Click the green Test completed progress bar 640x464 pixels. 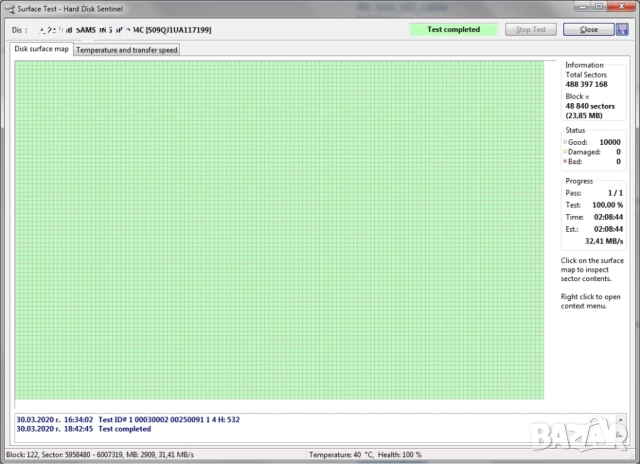[x=455, y=30]
